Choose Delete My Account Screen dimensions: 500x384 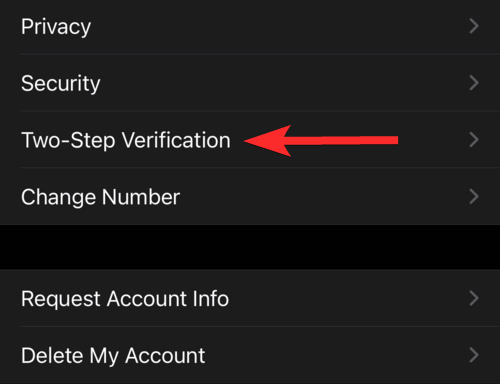click(x=250, y=355)
